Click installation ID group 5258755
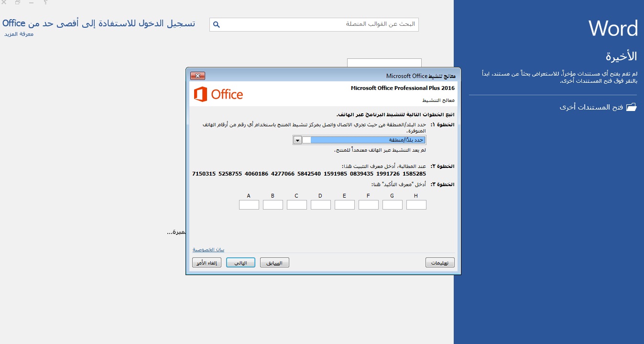644x344 pixels. [x=230, y=174]
